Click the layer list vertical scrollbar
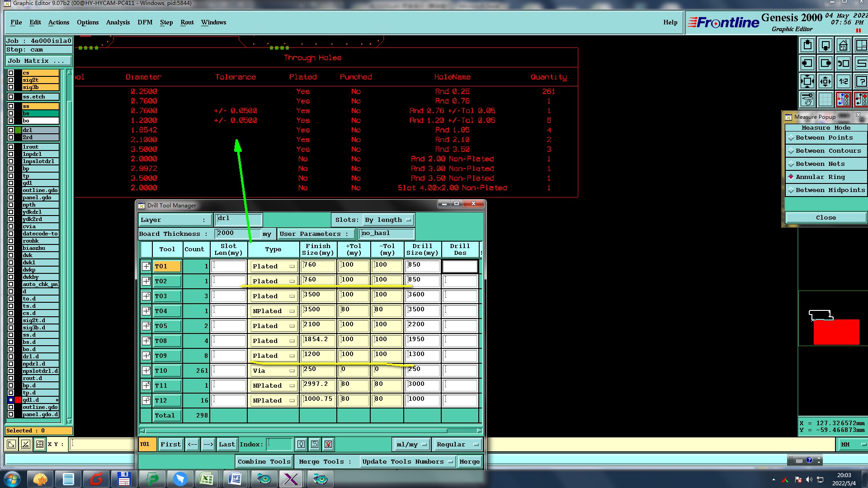The height and width of the screenshot is (488, 868). tap(69, 246)
